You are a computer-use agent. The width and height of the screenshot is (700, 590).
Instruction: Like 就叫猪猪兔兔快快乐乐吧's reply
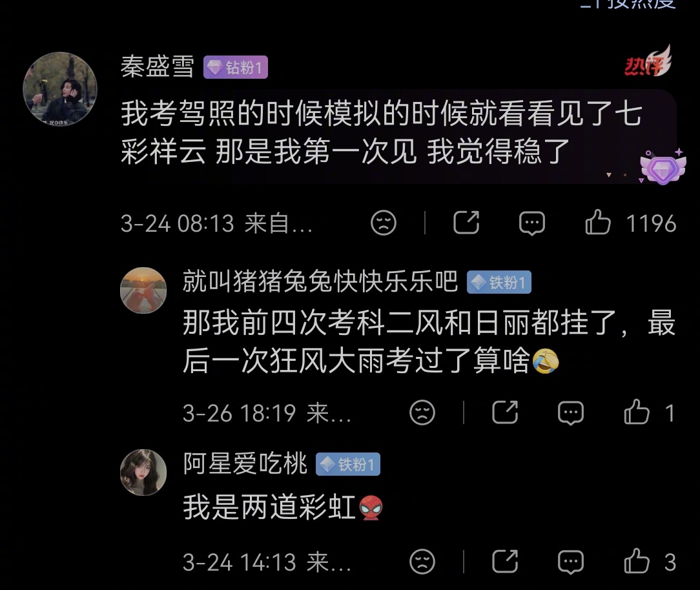[x=636, y=412]
